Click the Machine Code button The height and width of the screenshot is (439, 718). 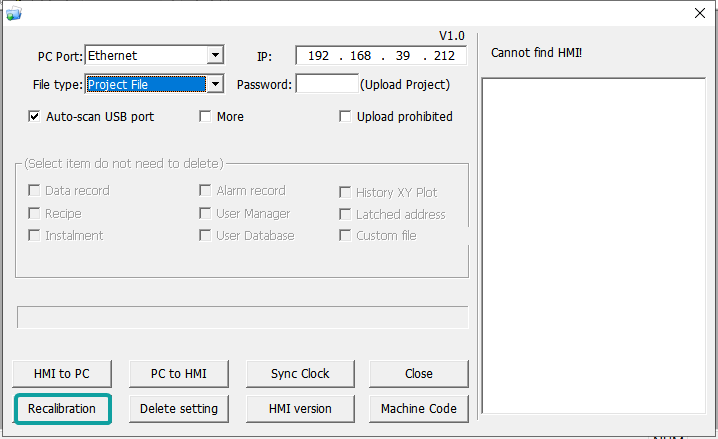click(419, 408)
